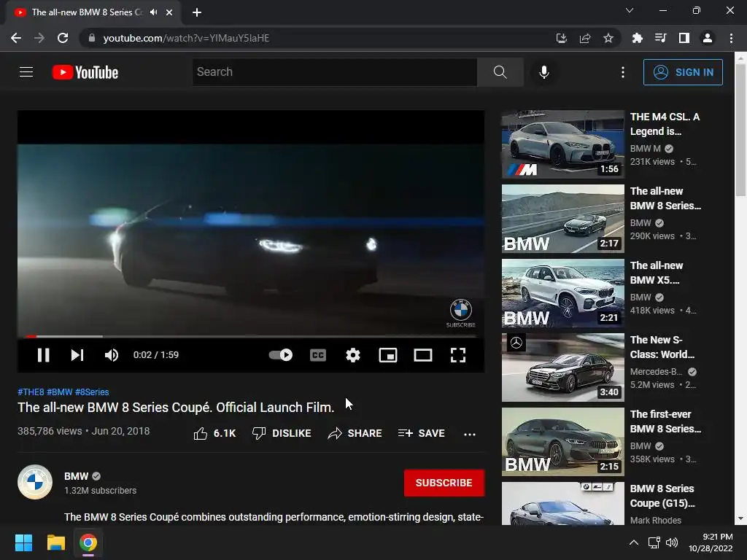
Task: Save video to a playlist
Action: pyautogui.click(x=422, y=433)
